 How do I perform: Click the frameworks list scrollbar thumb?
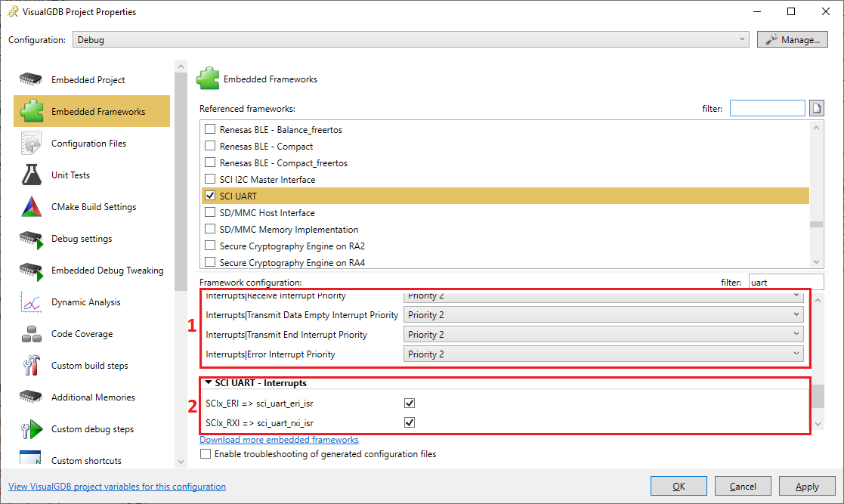(x=817, y=224)
